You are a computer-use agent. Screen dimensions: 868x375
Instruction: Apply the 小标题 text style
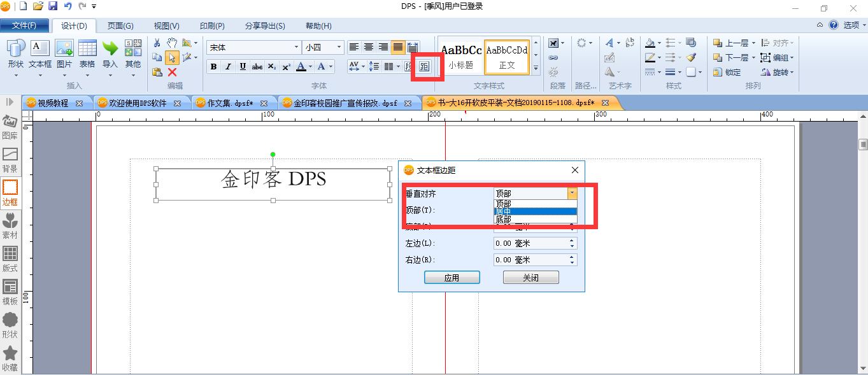pyautogui.click(x=461, y=56)
